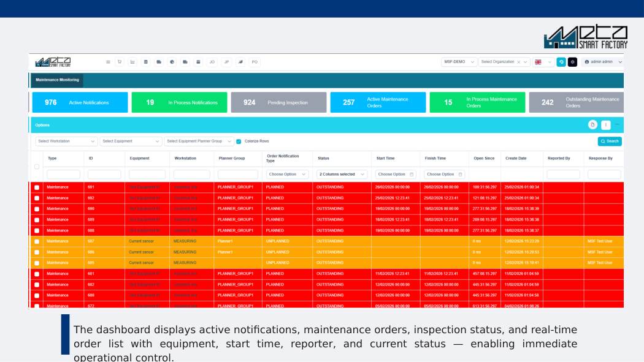This screenshot has height=362, width=644.
Task: Toggle the Colorize Rows checkbox
Action: pyautogui.click(x=239, y=141)
